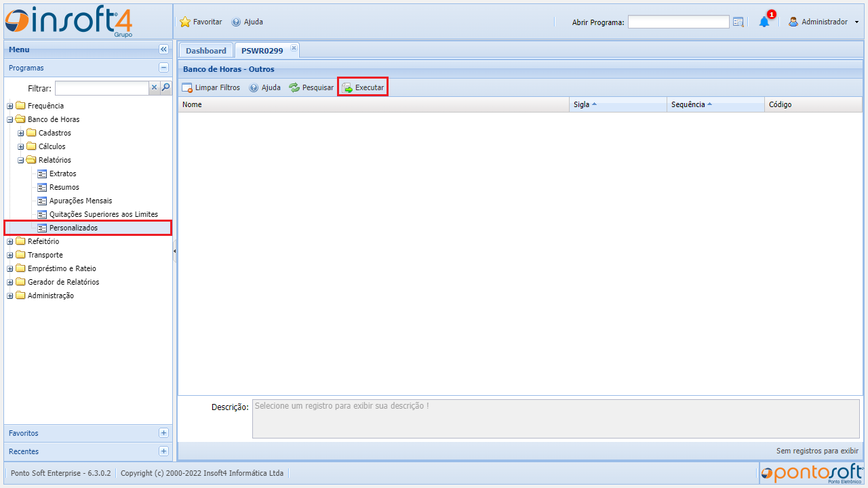Clear the filter with the X icon
The width and height of the screenshot is (868, 488).
click(x=154, y=87)
